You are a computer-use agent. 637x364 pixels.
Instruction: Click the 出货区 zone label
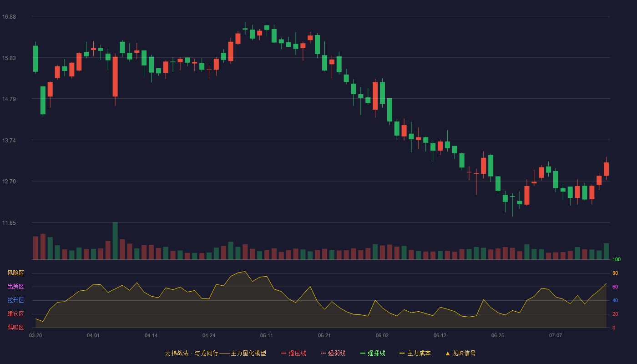(x=15, y=287)
